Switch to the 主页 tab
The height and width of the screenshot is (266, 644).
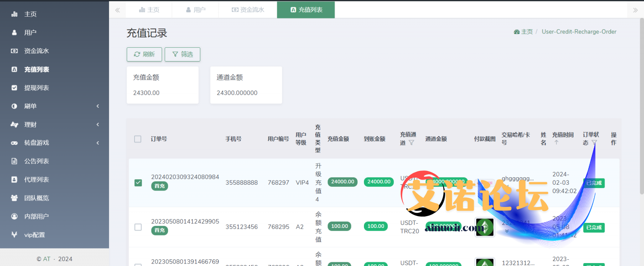point(149,10)
